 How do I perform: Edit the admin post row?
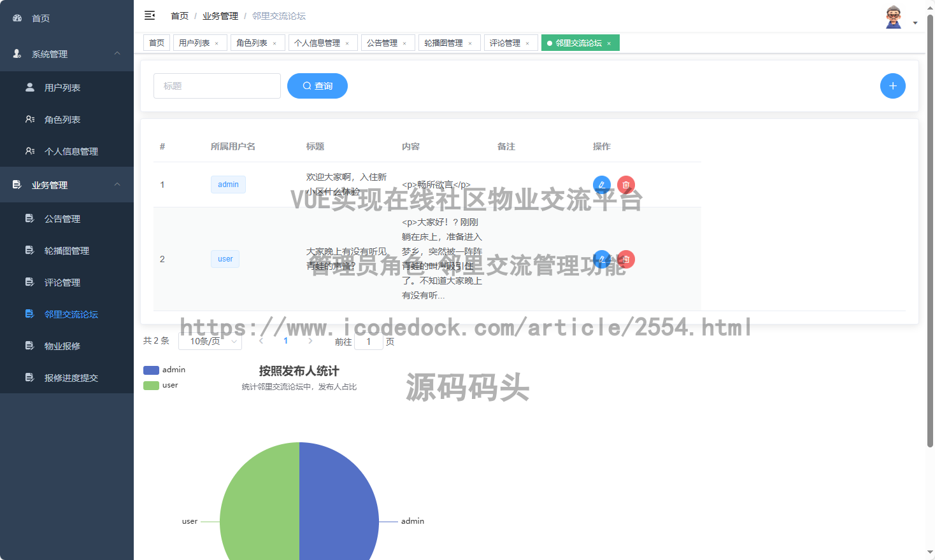602,185
